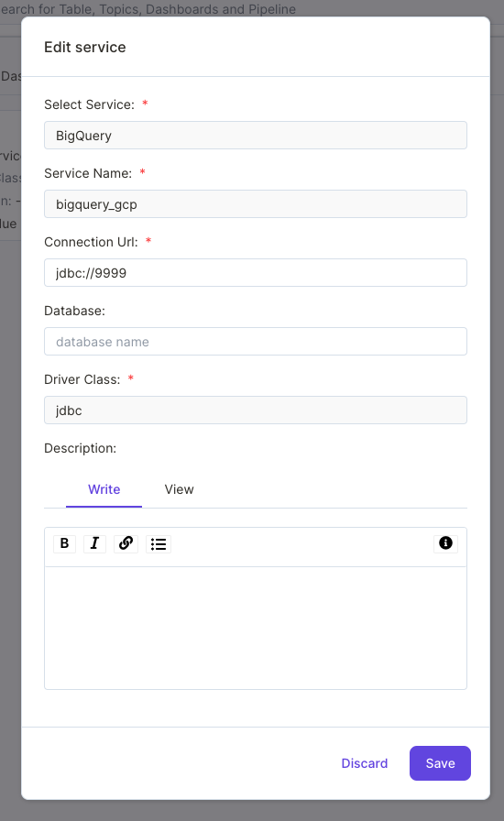Insert a link in the description
The image size is (504, 821).
coord(126,543)
